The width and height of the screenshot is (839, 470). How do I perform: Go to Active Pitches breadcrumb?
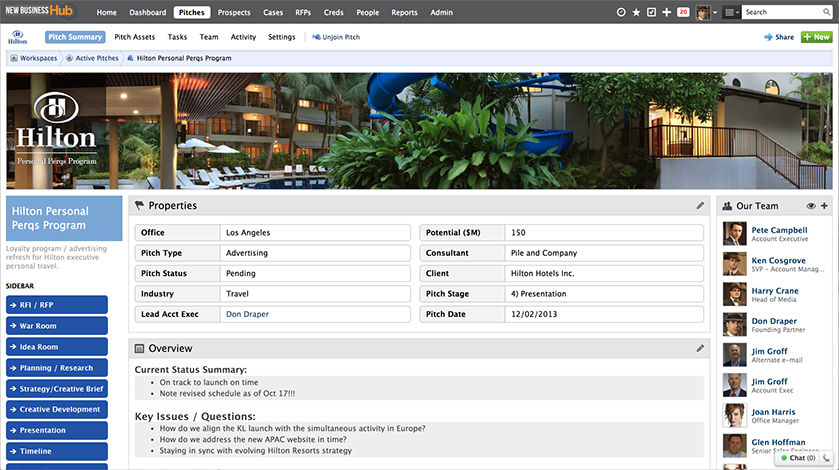coord(97,59)
